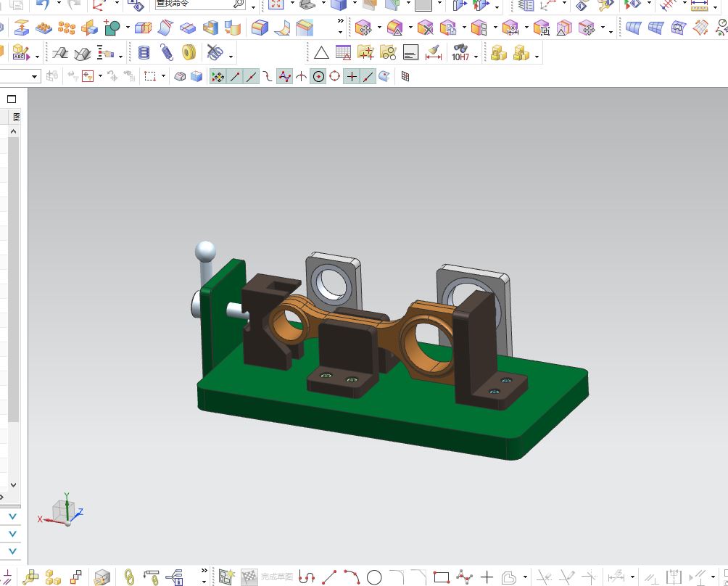Expand the topmost left panel chevron
This screenshot has width=728, height=586.
12,516
